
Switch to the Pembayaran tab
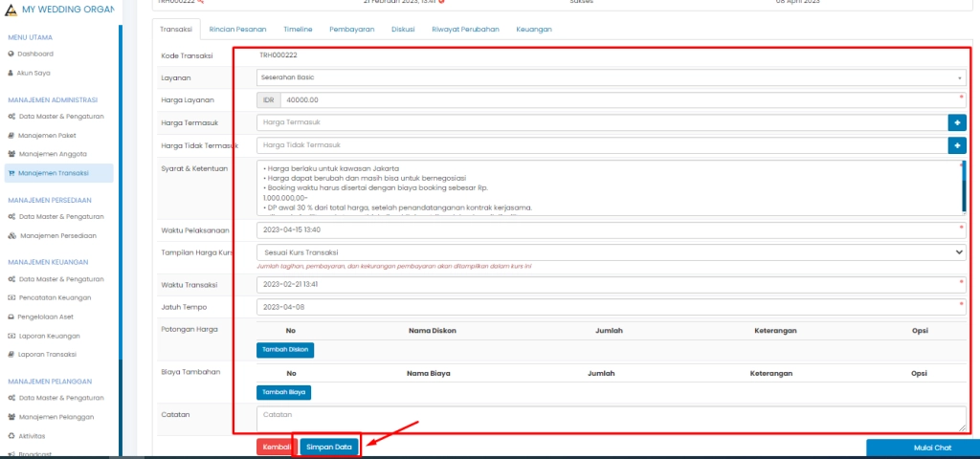[351, 30]
